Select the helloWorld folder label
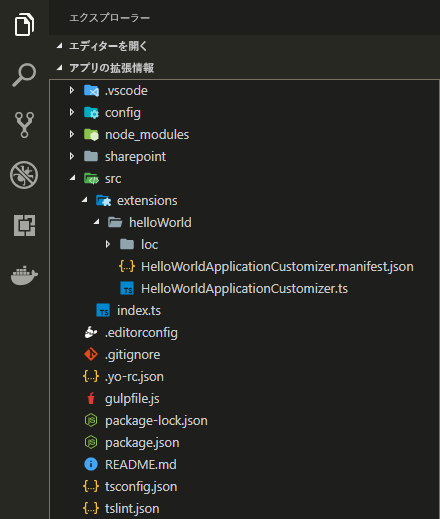Viewport: 440px width, 519px height. pos(160,222)
